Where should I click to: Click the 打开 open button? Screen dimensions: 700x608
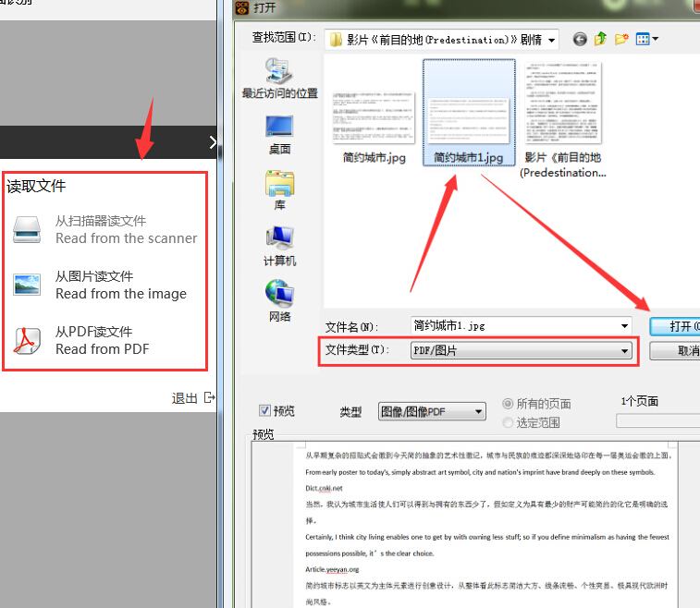675,326
